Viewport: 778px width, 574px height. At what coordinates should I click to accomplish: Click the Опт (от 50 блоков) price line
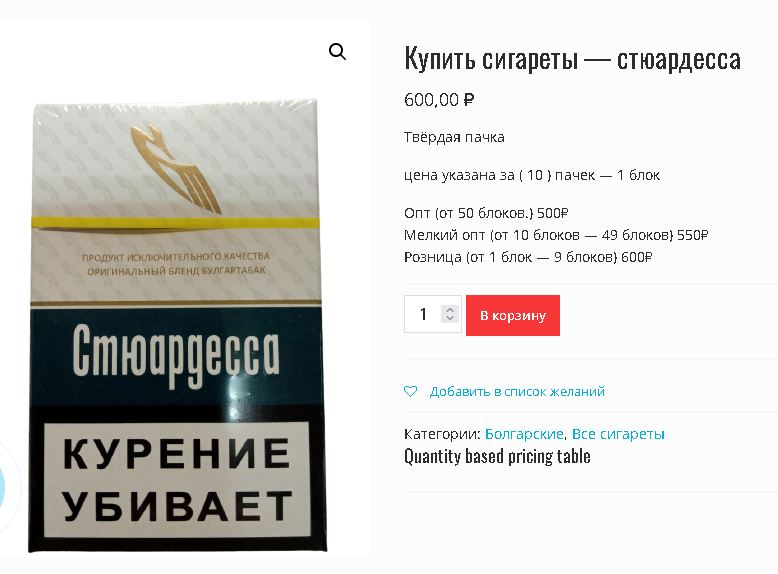click(486, 213)
